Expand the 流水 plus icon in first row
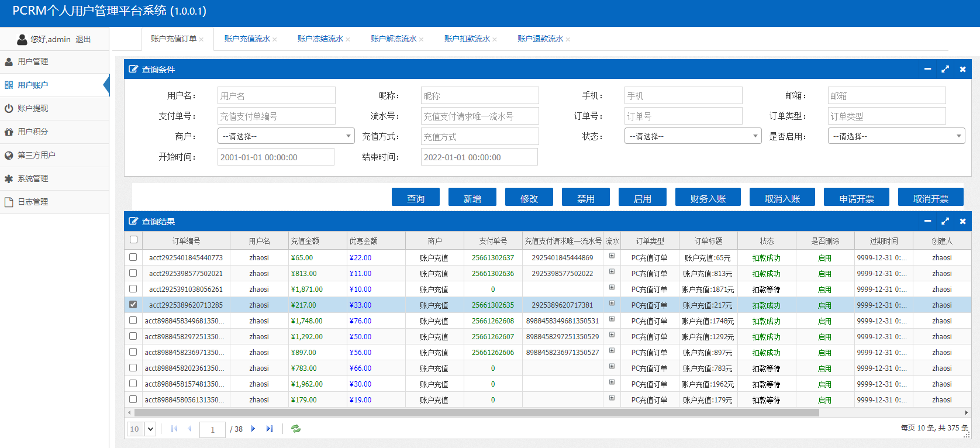 (612, 256)
